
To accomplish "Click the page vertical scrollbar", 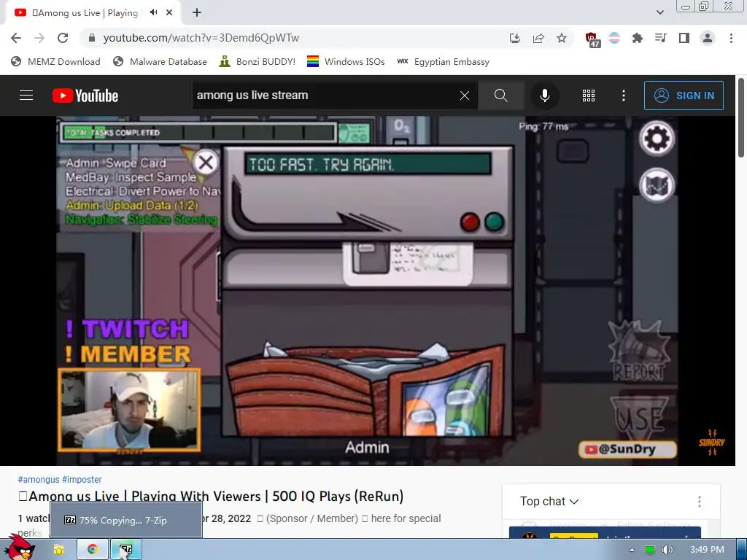I will 741,117.
